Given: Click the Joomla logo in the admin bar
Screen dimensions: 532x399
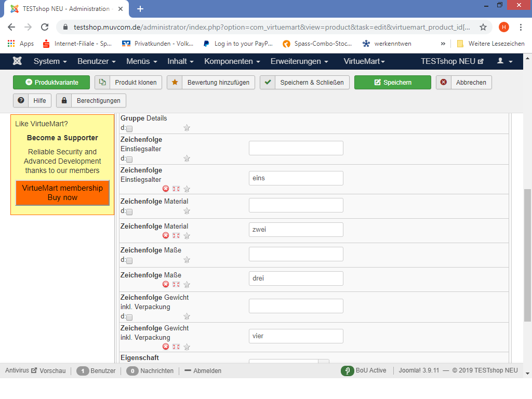Looking at the screenshot, I should click(x=17, y=61).
